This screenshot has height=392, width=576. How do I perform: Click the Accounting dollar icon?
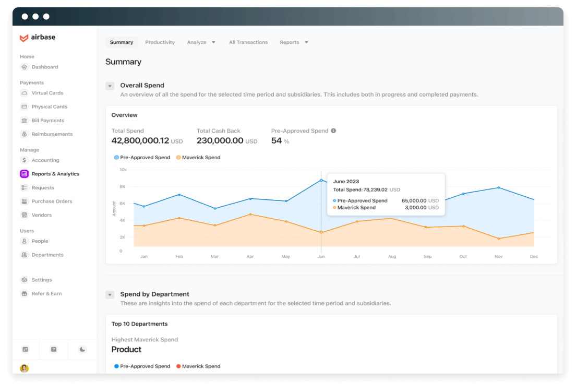(x=24, y=160)
